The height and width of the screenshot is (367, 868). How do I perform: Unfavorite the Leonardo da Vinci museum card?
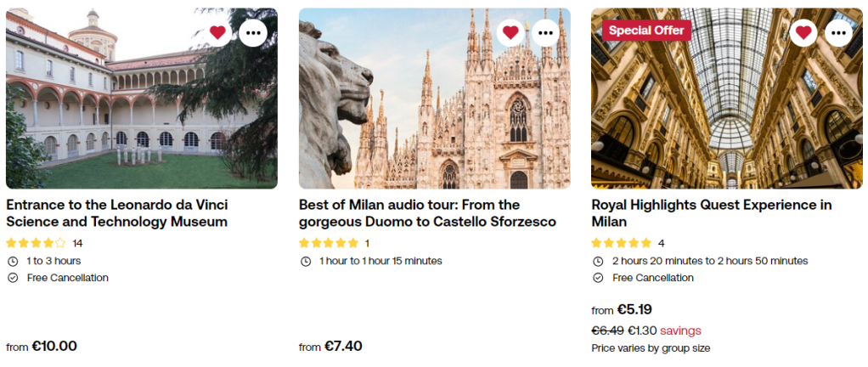coord(218,33)
